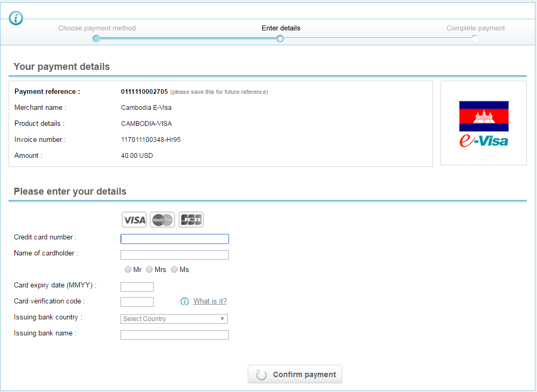Focus the Issuing bank name field
Image resolution: width=537 pixels, height=392 pixels.
[175, 335]
